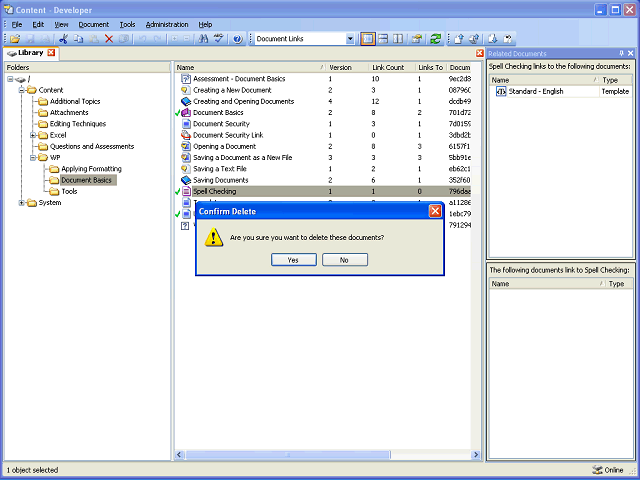
Task: Toggle the highlighted single-pane view button
Action: pos(368,39)
